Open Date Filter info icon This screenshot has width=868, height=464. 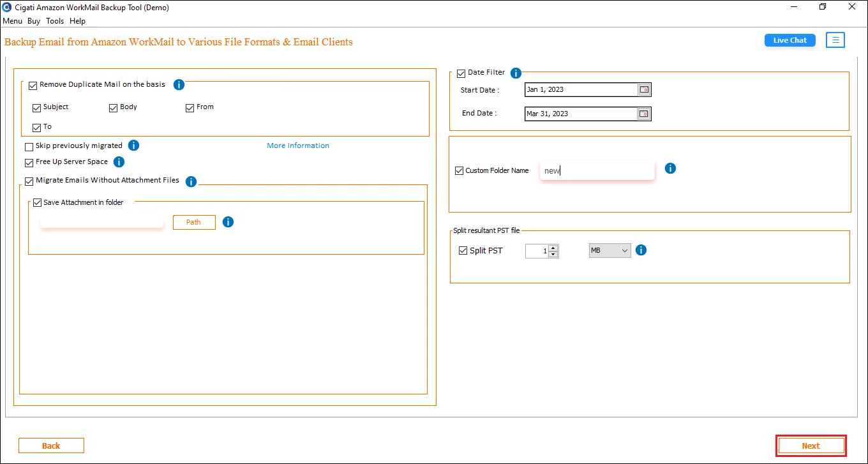(516, 73)
